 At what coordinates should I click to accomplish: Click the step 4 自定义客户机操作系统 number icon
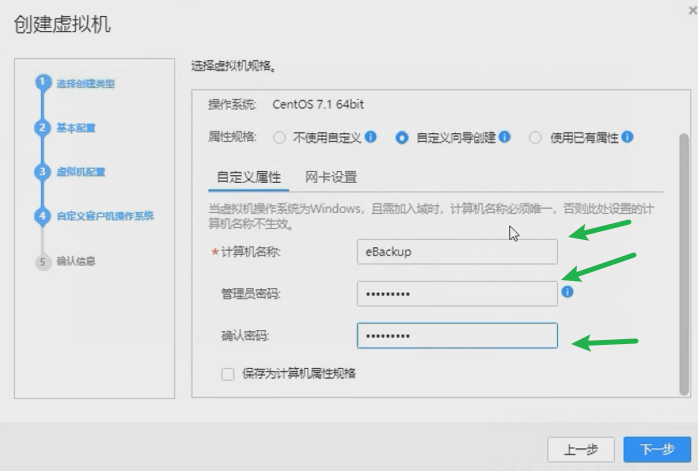point(42,215)
